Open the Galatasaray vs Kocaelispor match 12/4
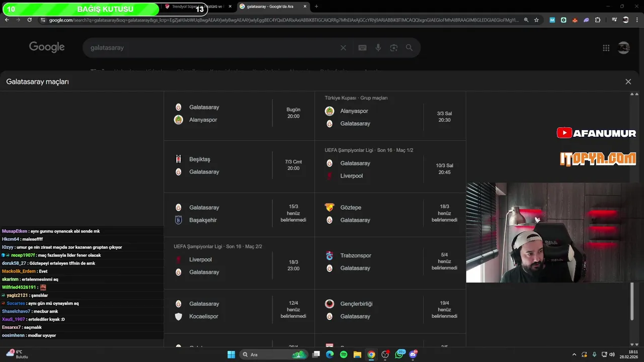 239,310
